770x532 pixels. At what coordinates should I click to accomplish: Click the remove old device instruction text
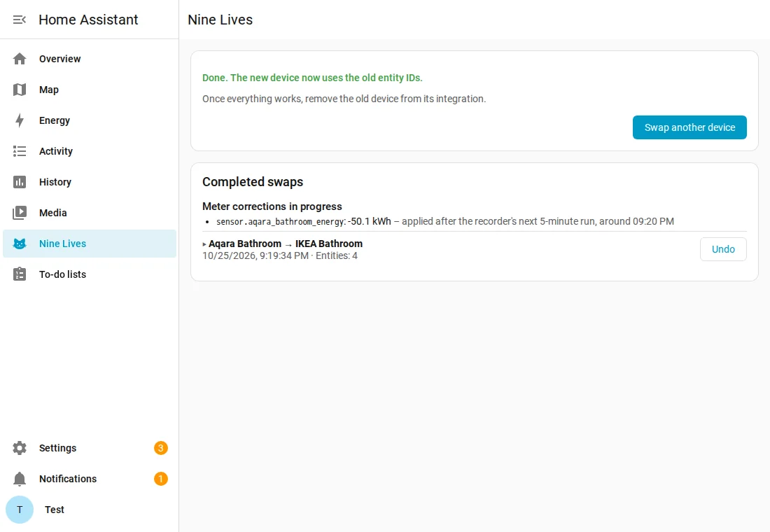tap(344, 99)
